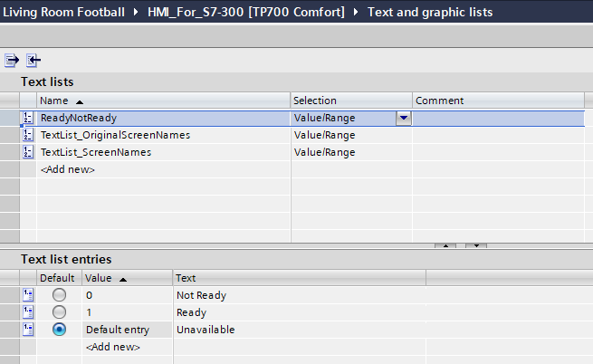Image resolution: width=593 pixels, height=364 pixels.
Task: Click Add new in the Text lists table
Action: [x=68, y=169]
